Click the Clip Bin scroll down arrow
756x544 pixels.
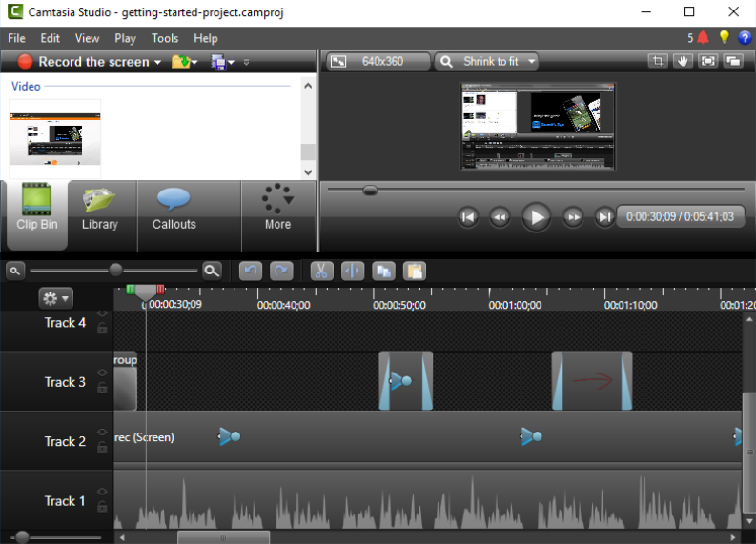click(308, 172)
